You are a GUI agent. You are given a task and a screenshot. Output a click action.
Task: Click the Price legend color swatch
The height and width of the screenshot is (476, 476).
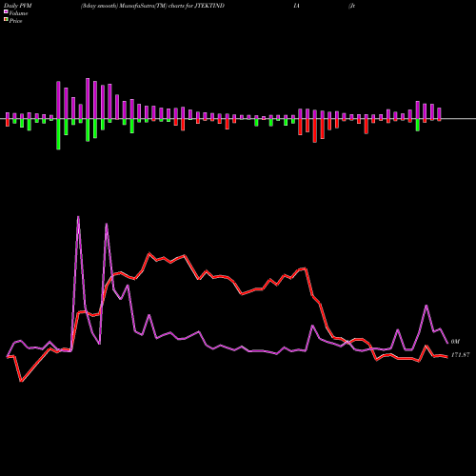click(x=6, y=20)
